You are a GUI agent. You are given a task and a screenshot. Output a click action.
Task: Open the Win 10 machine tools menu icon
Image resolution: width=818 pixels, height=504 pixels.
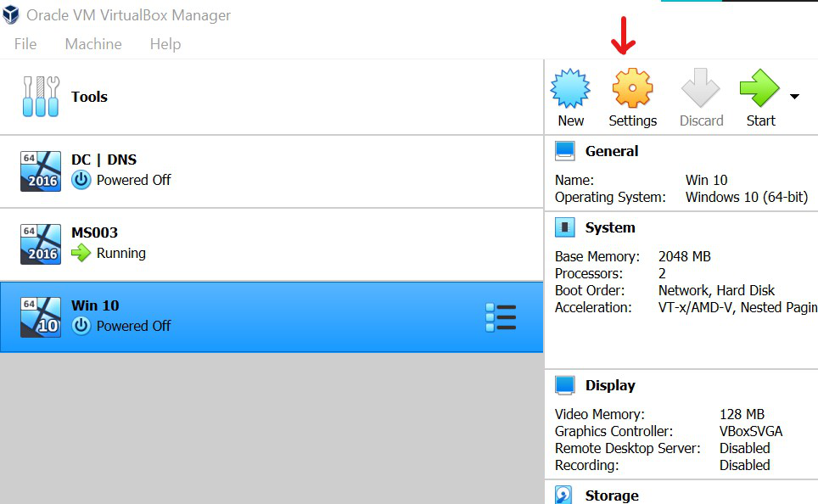501,317
